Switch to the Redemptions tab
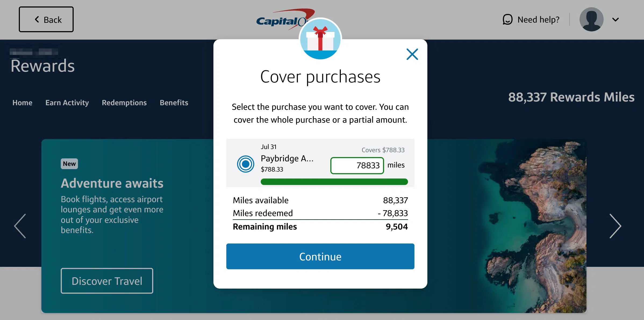The height and width of the screenshot is (320, 644). pos(124,103)
